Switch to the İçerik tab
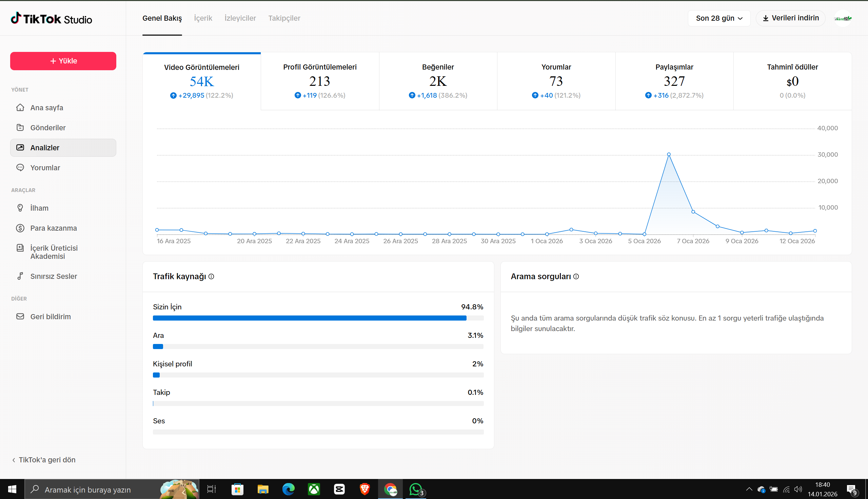 point(203,18)
